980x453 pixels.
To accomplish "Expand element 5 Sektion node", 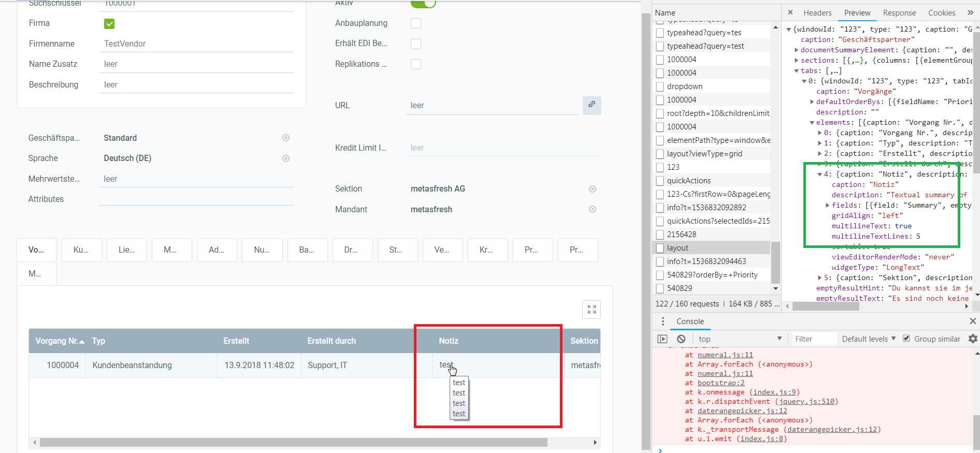I will [820, 278].
